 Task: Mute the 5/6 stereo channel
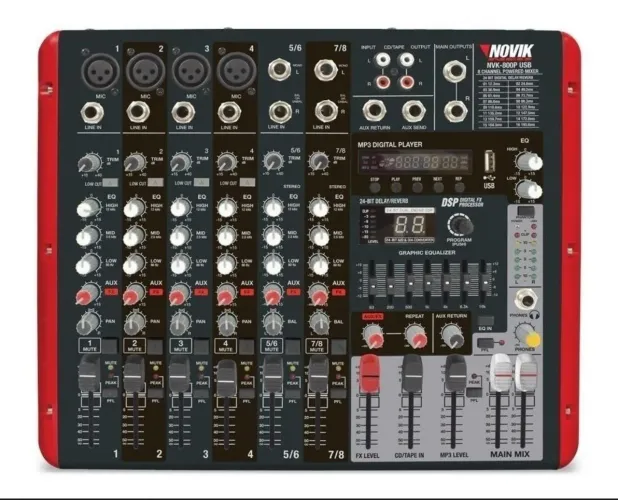coord(292,346)
